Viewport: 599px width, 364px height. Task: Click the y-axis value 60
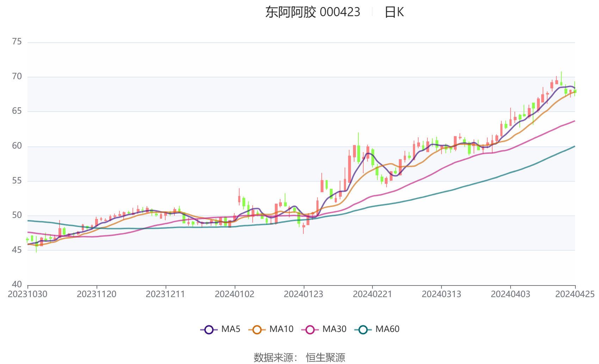pyautogui.click(x=17, y=146)
